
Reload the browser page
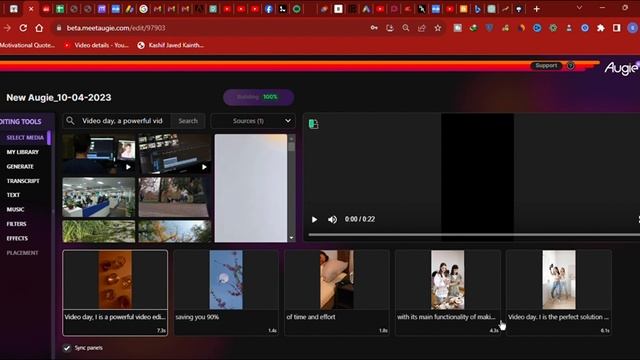point(23,28)
